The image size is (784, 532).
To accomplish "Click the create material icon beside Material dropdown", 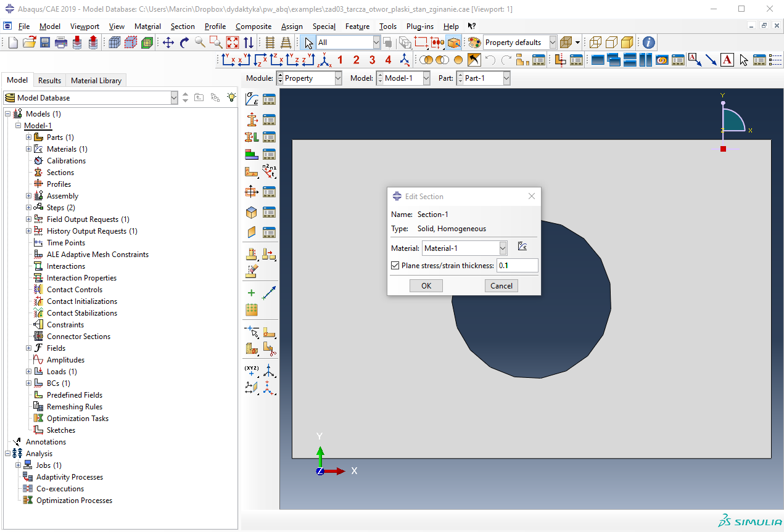I will 522,247.
